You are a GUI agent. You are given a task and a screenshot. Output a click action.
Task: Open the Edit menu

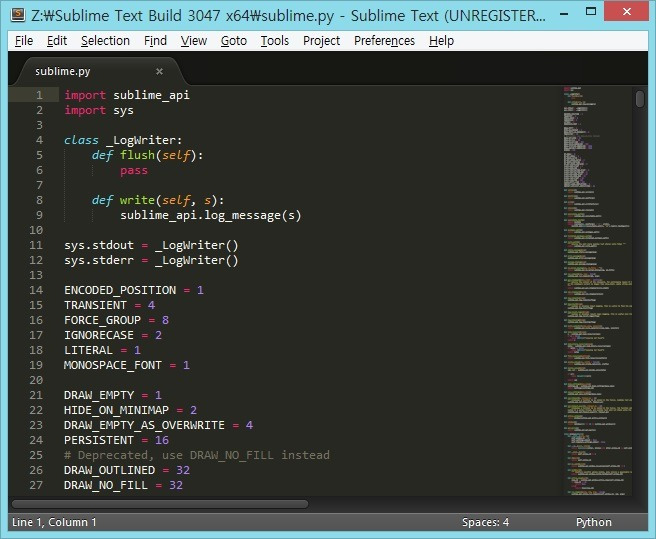pos(57,41)
